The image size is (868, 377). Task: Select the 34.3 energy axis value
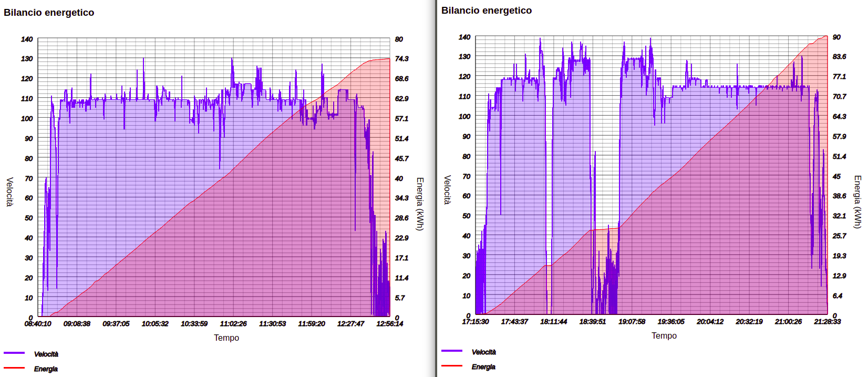point(402,198)
